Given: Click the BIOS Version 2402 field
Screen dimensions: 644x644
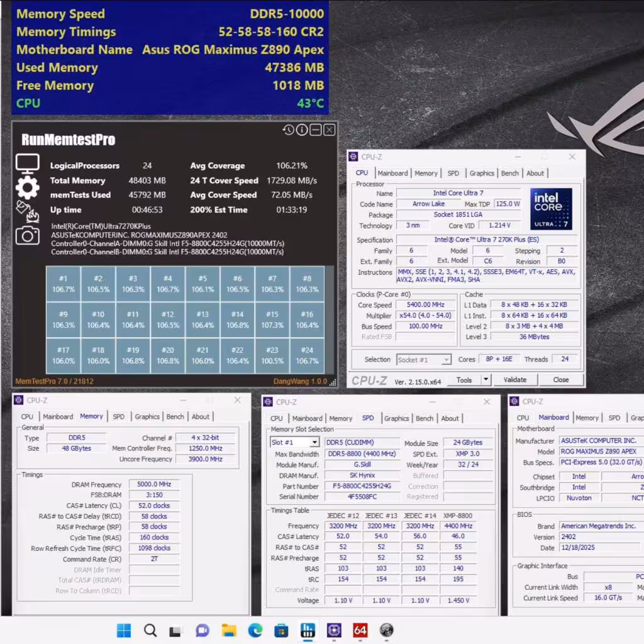Looking at the screenshot, I should tap(599, 536).
